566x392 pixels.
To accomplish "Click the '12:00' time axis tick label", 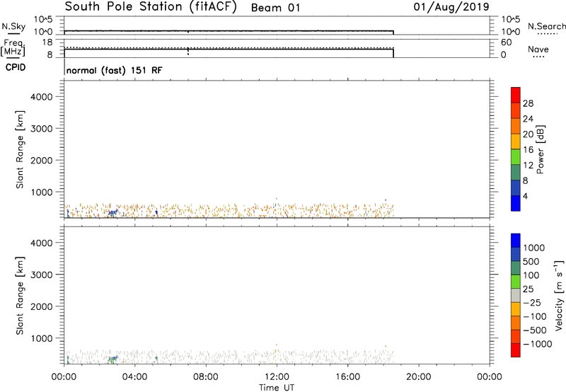I will coord(277,377).
